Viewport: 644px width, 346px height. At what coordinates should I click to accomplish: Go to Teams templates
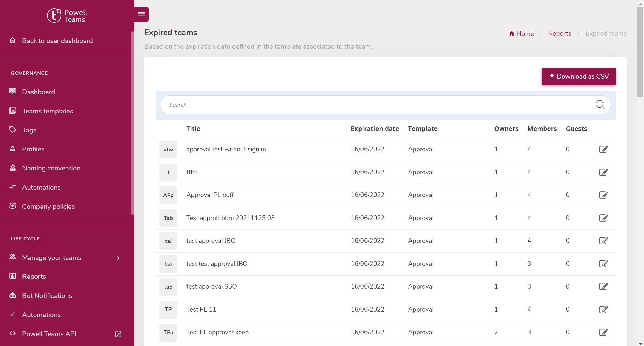tap(48, 111)
